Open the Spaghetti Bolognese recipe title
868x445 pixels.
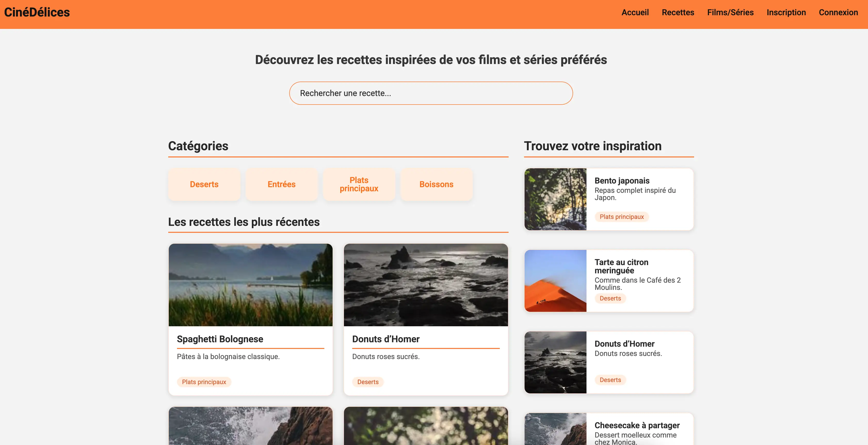[220, 339]
